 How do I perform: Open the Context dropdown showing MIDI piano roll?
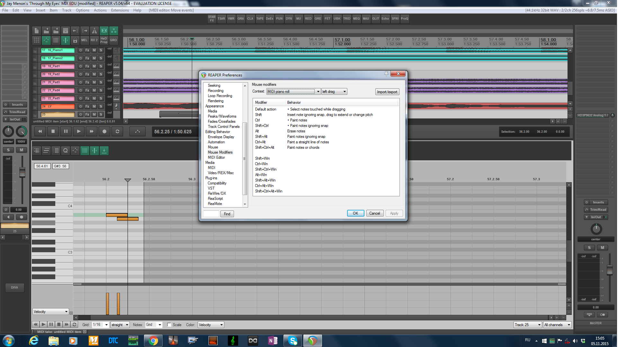(x=293, y=92)
